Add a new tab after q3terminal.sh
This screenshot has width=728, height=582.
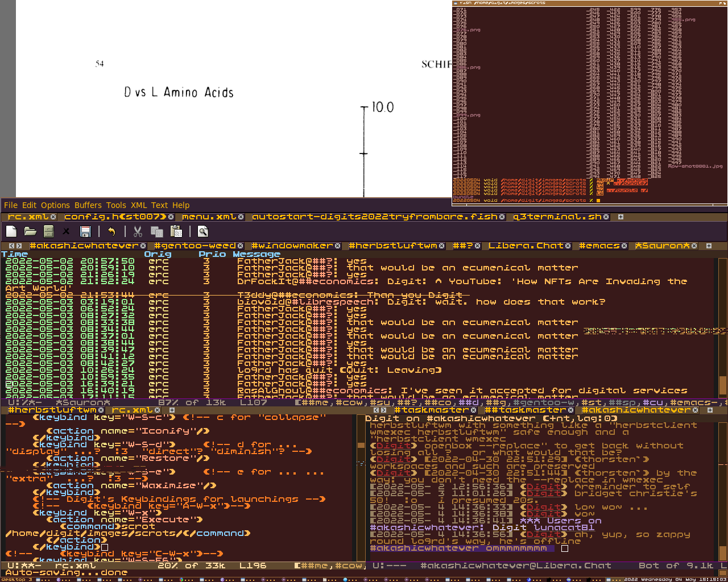coord(621,217)
